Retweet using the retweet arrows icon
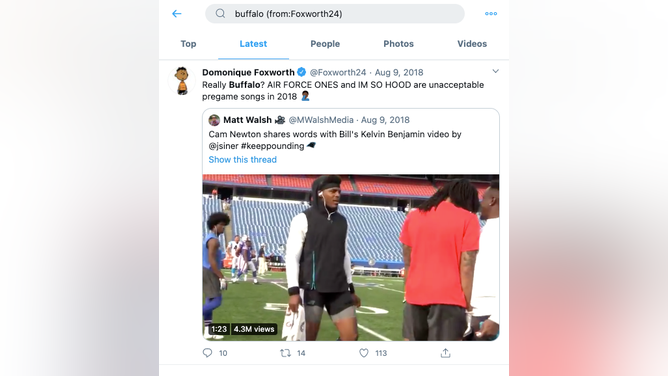 click(x=285, y=353)
